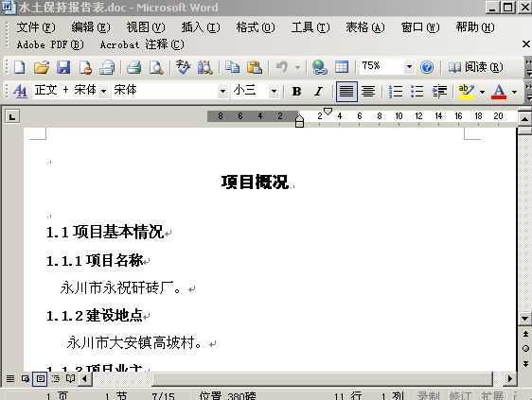The height and width of the screenshot is (400, 532).
Task: Click the vertical scrollbar down arrow
Action: coord(524,319)
